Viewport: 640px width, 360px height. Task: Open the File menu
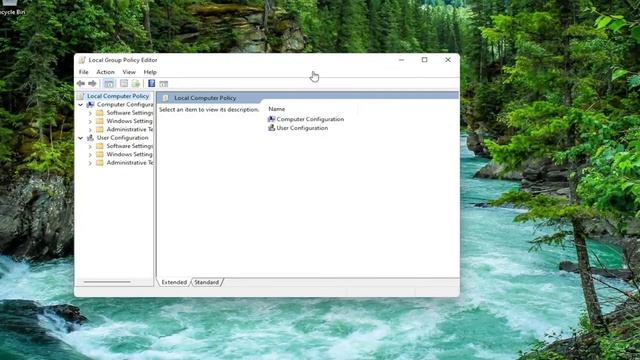(x=84, y=72)
